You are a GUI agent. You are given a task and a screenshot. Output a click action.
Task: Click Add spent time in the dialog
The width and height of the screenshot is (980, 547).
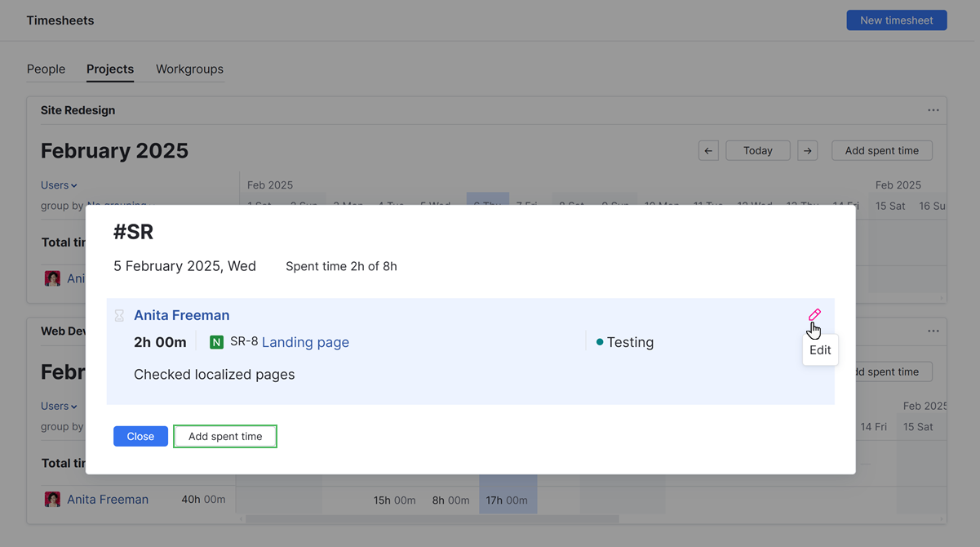pos(224,436)
